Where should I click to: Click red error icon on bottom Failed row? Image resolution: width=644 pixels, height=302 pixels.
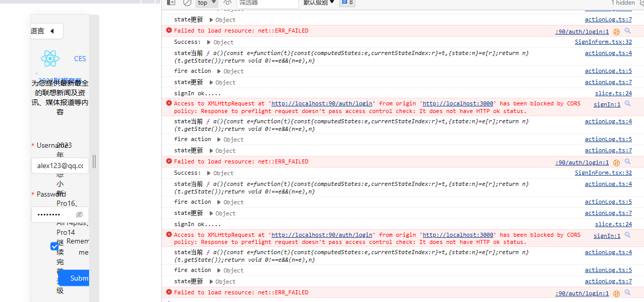(x=169, y=292)
